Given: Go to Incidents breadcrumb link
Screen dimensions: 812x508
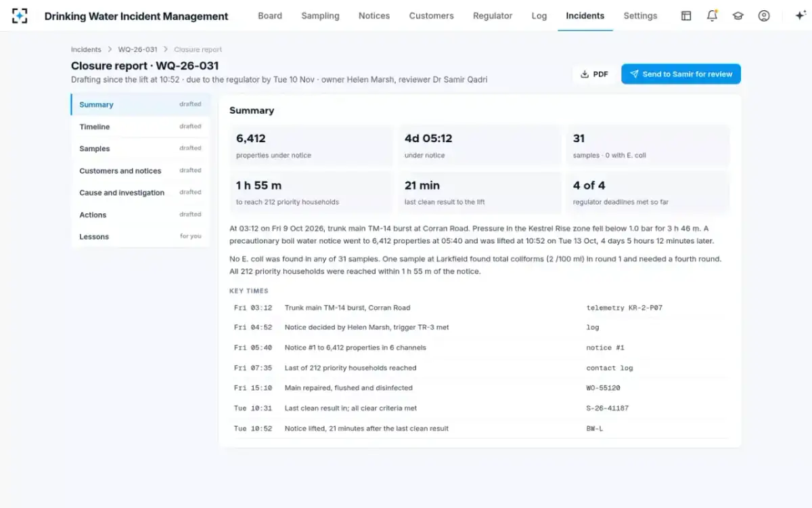Looking at the screenshot, I should coord(86,49).
